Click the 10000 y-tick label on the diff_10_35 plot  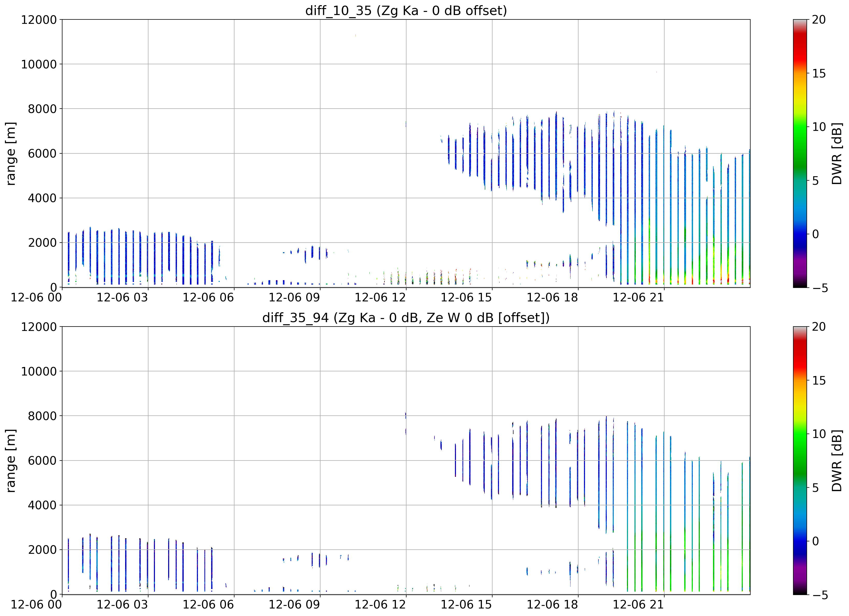tap(39, 65)
